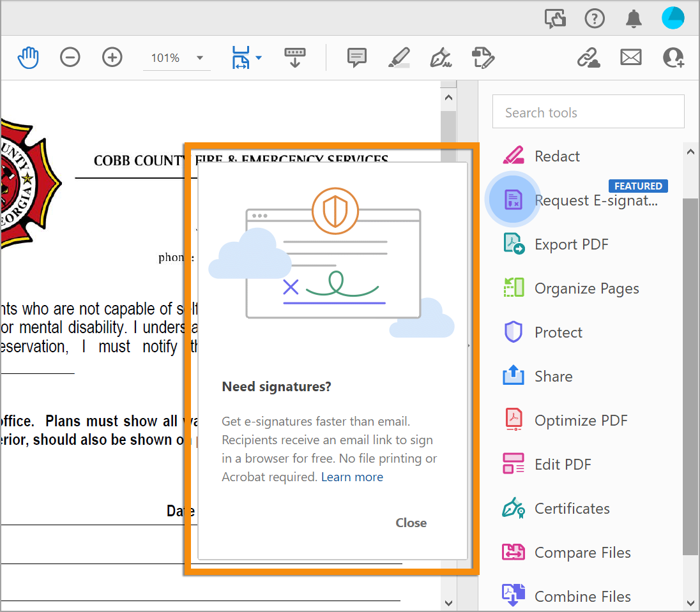Open the Export PDF tool

571,244
